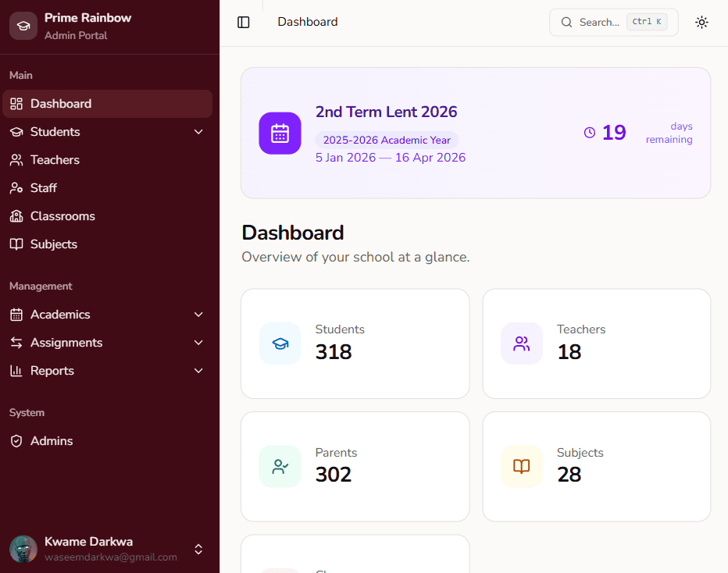Select Staff in the sidebar

[44, 188]
